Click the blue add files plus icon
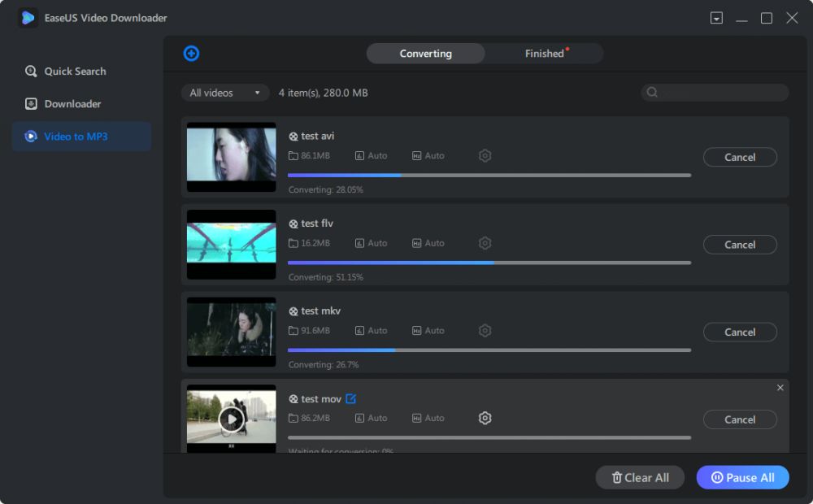This screenshot has height=504, width=813. (191, 54)
